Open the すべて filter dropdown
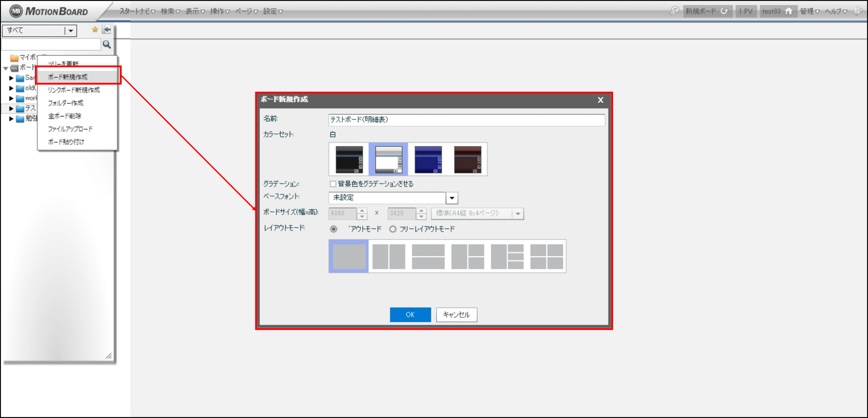This screenshot has height=418, width=868. (x=70, y=31)
